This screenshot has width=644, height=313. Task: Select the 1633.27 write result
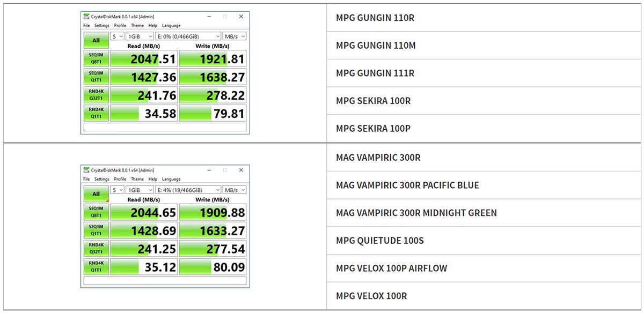[213, 231]
